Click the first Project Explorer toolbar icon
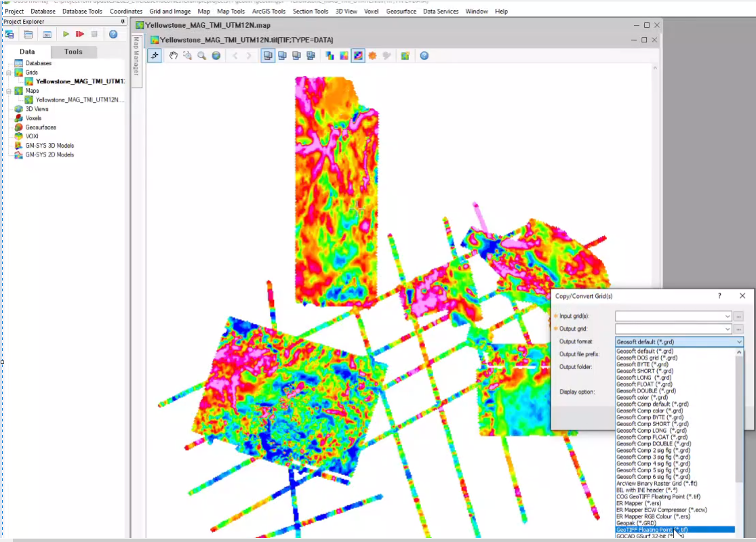The height and width of the screenshot is (542, 756). (x=9, y=34)
